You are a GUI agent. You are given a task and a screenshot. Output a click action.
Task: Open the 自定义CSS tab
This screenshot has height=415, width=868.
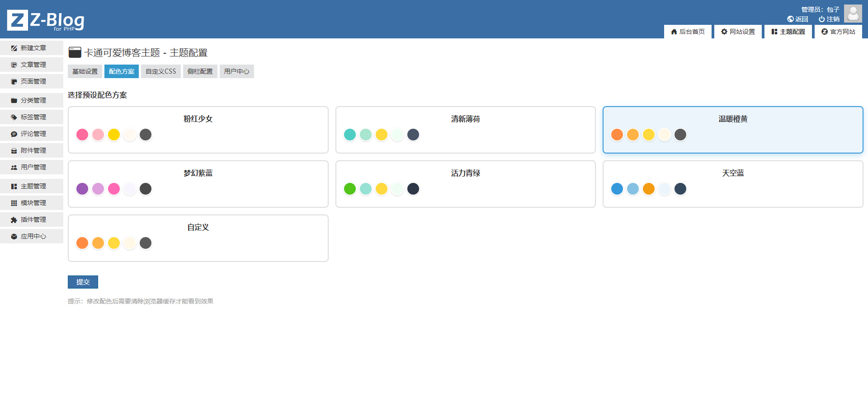tap(160, 71)
